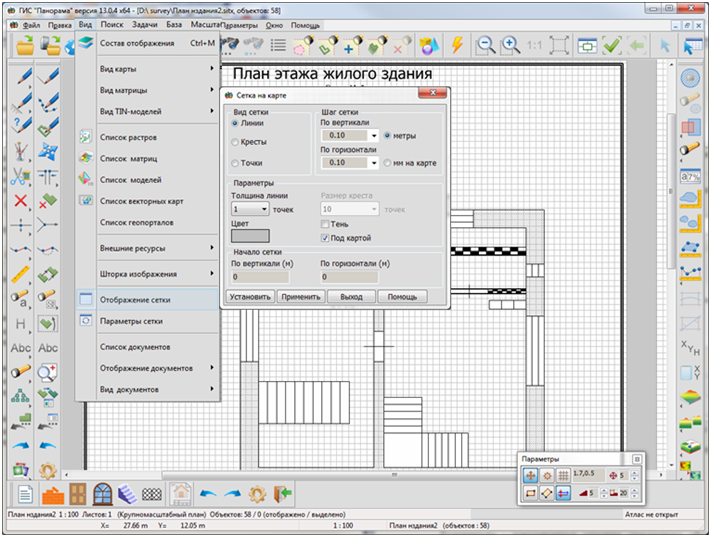Click the zoom out magnifier icon

[486, 45]
